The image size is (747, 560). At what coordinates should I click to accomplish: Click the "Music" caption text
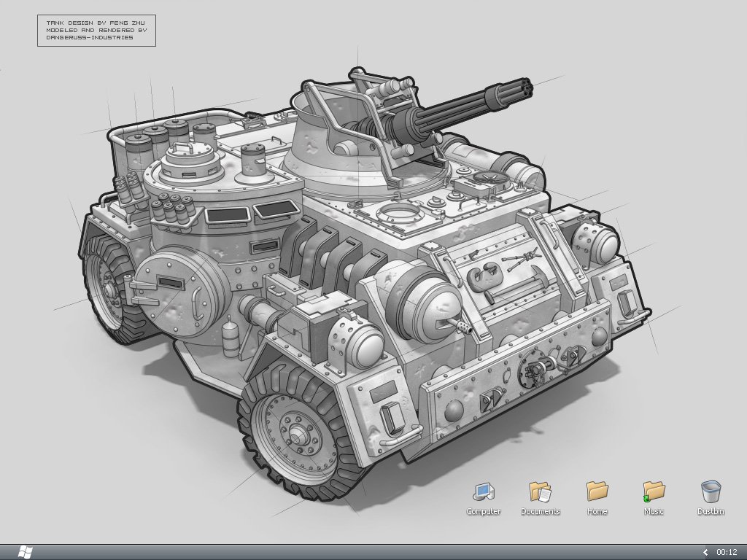pos(654,512)
